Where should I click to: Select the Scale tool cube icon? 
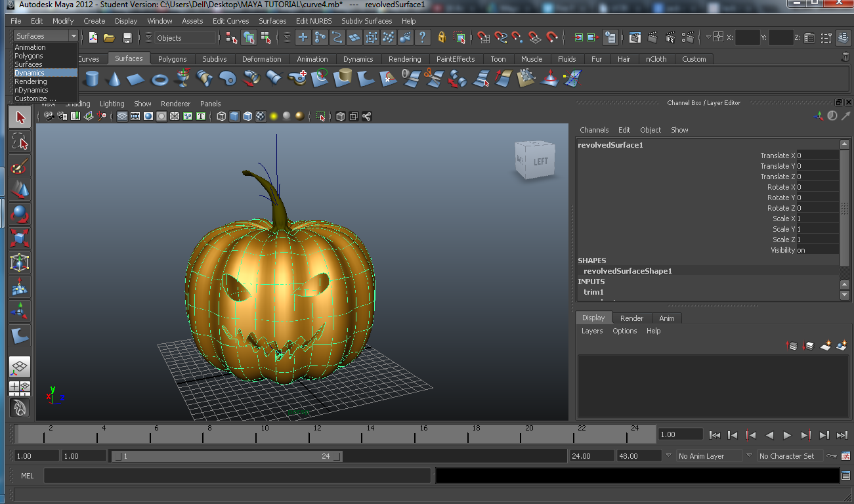click(20, 239)
